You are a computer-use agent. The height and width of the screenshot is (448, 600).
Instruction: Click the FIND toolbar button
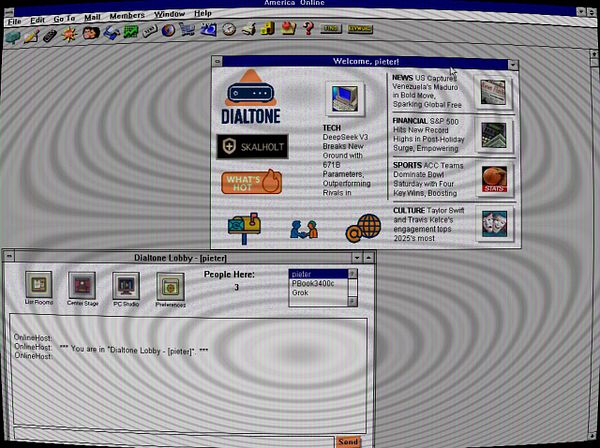tap(331, 28)
